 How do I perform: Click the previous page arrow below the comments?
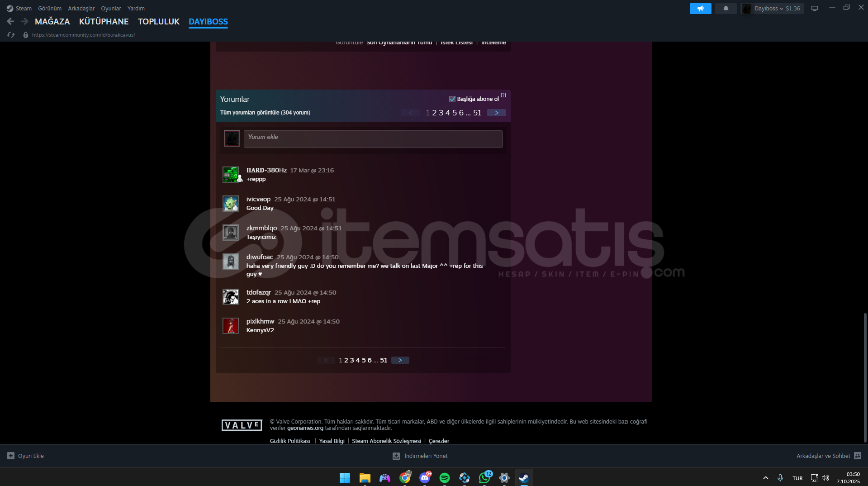click(326, 360)
